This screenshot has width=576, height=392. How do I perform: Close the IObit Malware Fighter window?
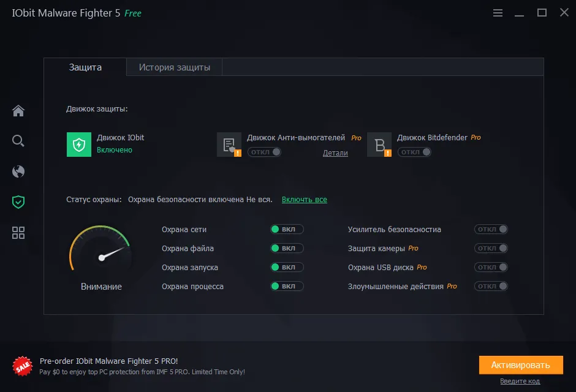(564, 12)
